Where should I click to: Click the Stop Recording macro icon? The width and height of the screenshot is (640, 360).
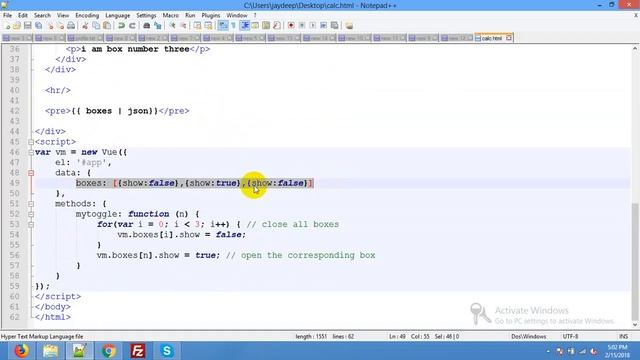302,26
